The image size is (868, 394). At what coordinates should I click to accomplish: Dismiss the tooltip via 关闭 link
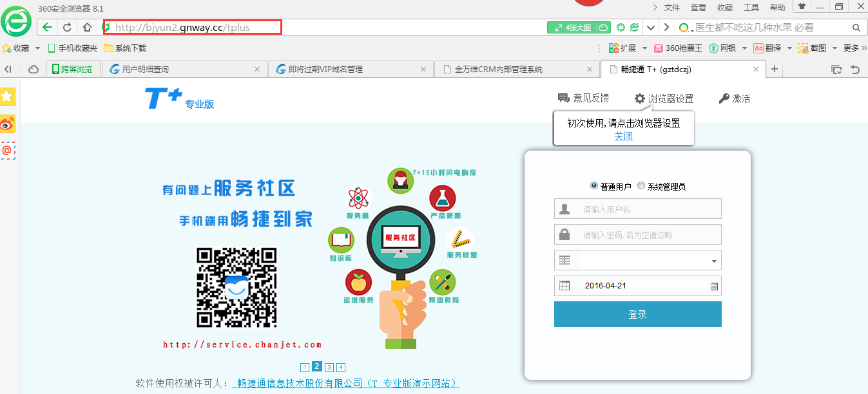tap(624, 136)
